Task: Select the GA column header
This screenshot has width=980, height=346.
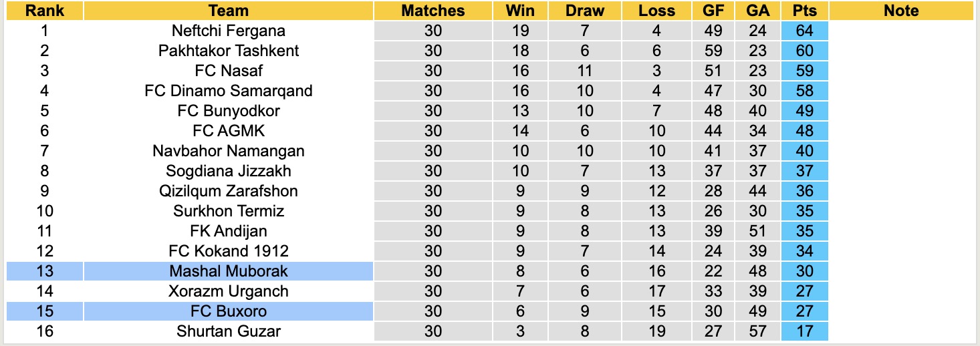Action: 757,11
